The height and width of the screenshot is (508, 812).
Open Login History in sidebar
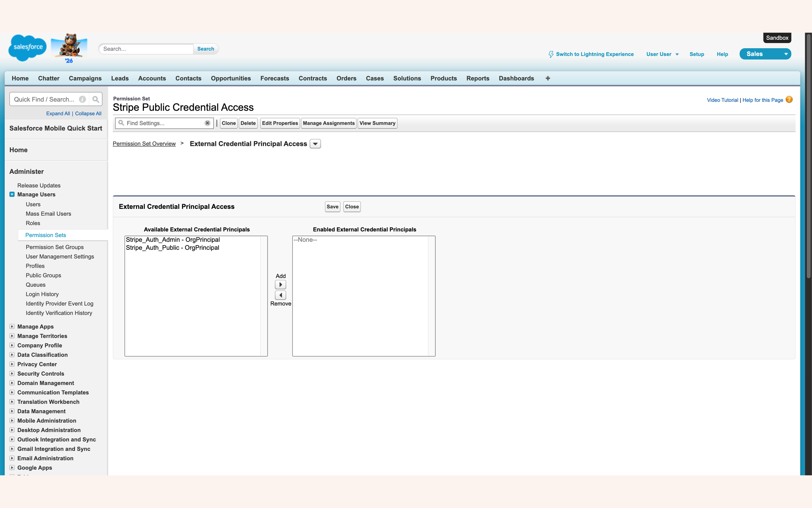pos(42,294)
